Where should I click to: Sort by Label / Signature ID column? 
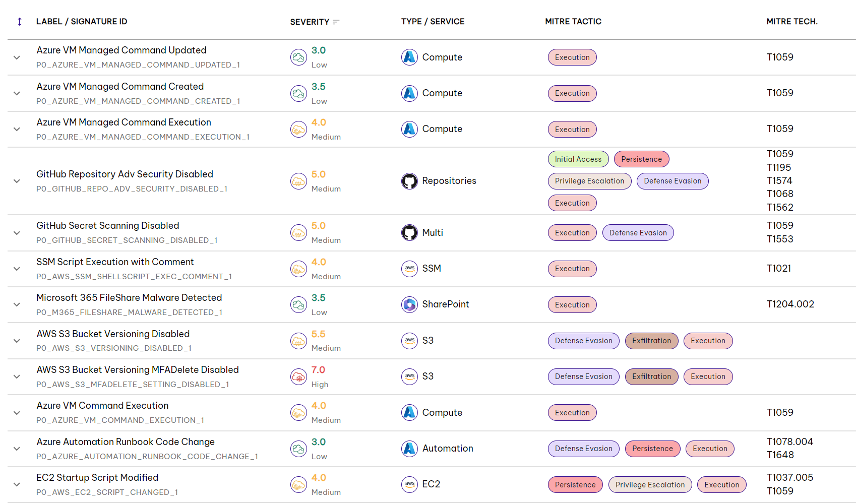[82, 22]
